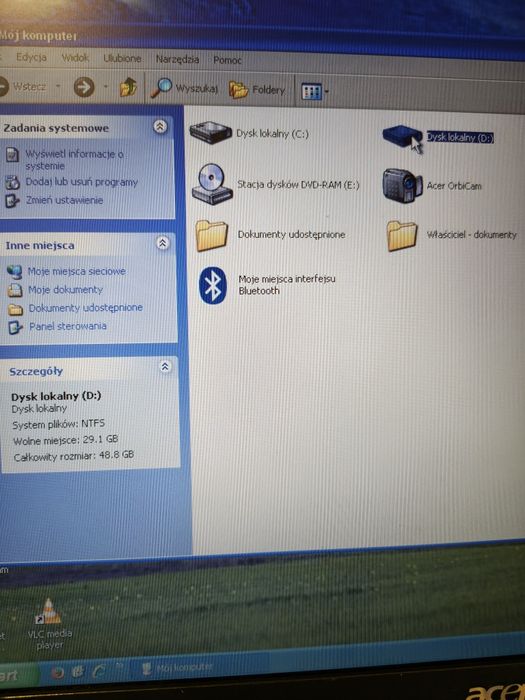The image size is (525, 700).
Task: Click the add/remove programs icon
Action: click(12, 183)
